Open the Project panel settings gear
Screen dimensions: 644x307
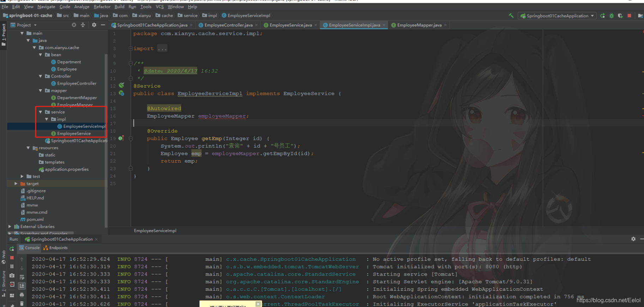[94, 25]
